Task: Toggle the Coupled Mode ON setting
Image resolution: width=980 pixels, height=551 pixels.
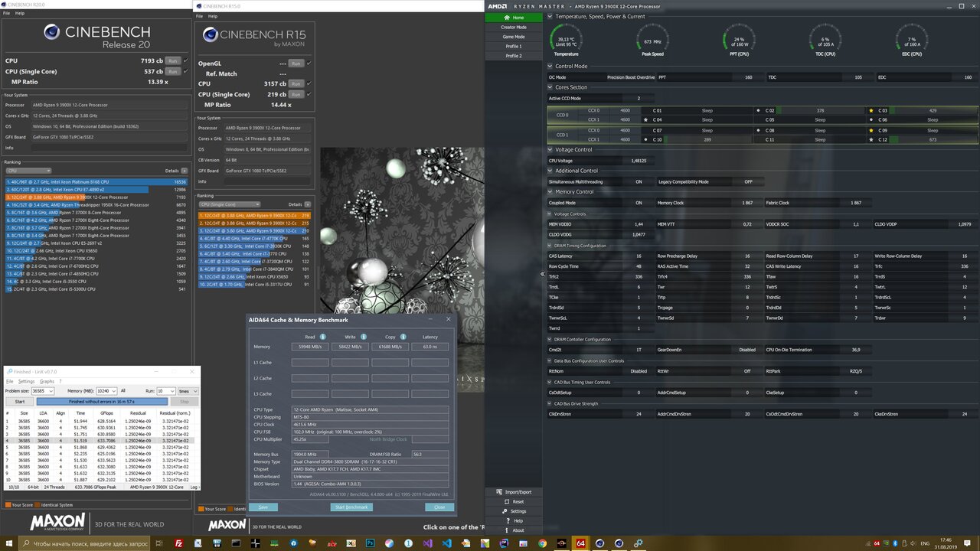Action: click(x=639, y=203)
